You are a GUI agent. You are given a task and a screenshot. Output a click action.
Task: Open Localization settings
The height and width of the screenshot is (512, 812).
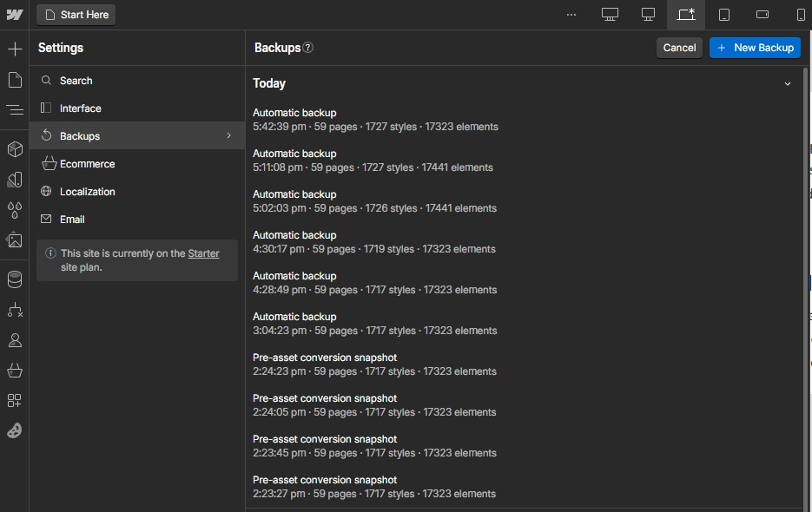click(x=137, y=192)
